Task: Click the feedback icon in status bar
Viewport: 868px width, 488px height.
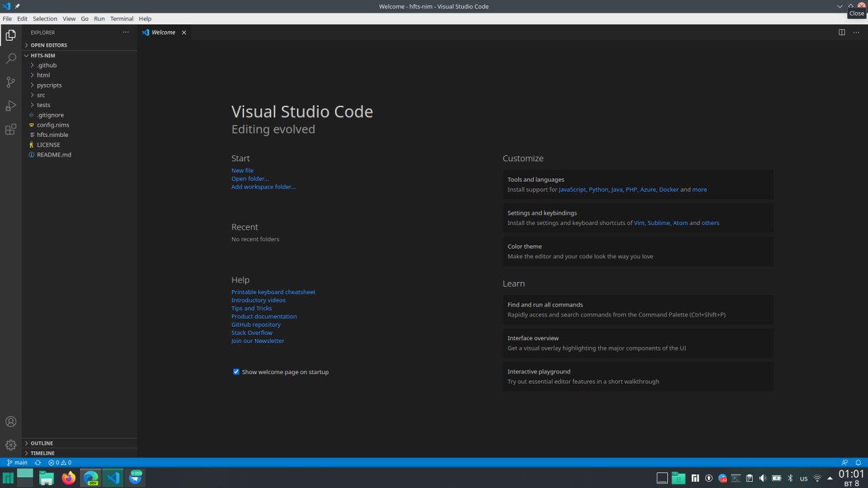Action: click(x=845, y=462)
